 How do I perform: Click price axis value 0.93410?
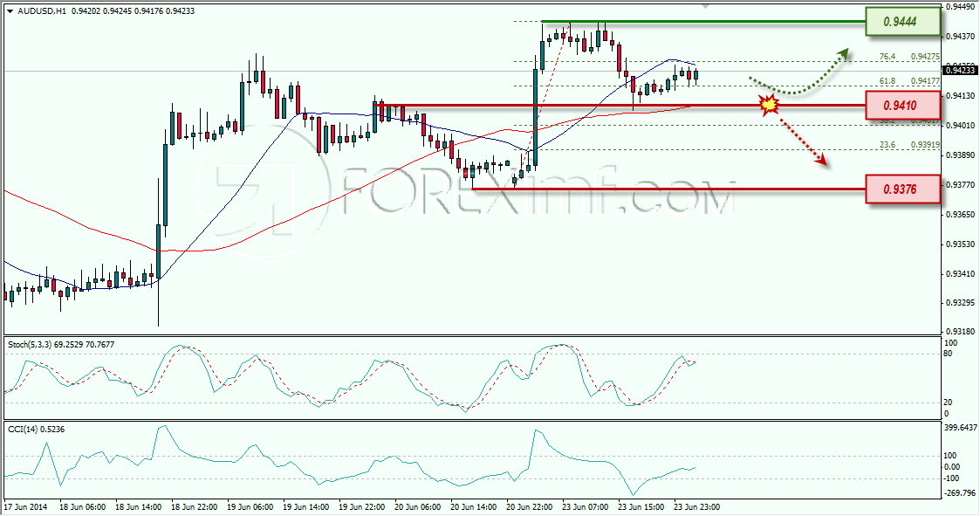coord(959,274)
